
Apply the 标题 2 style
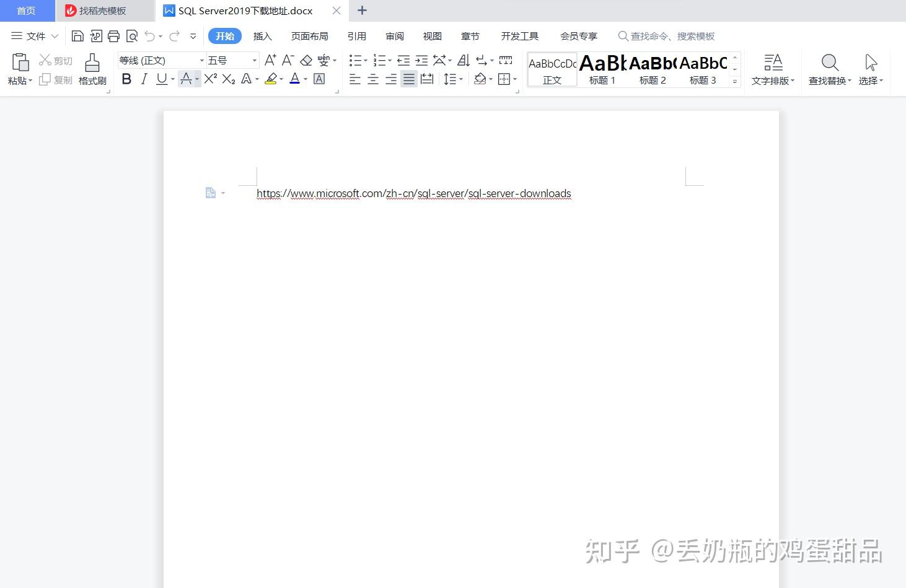coord(653,69)
